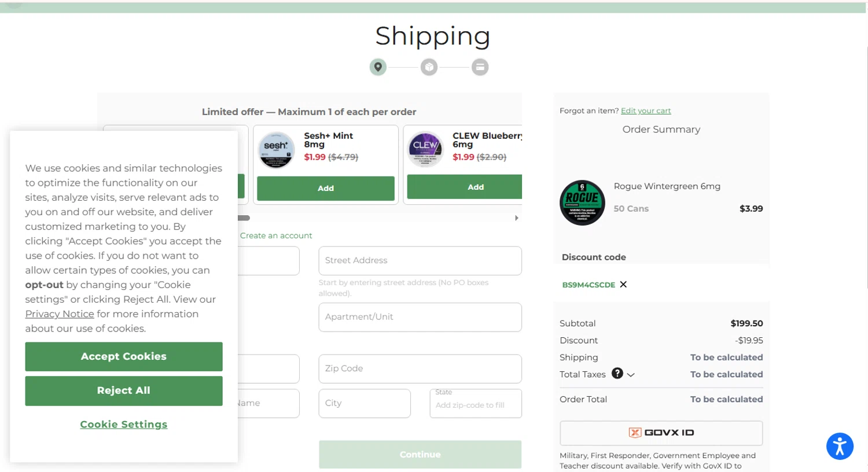Click the offers horizontal scrollbar handle
This screenshot has height=472, width=868.
pyautogui.click(x=244, y=218)
